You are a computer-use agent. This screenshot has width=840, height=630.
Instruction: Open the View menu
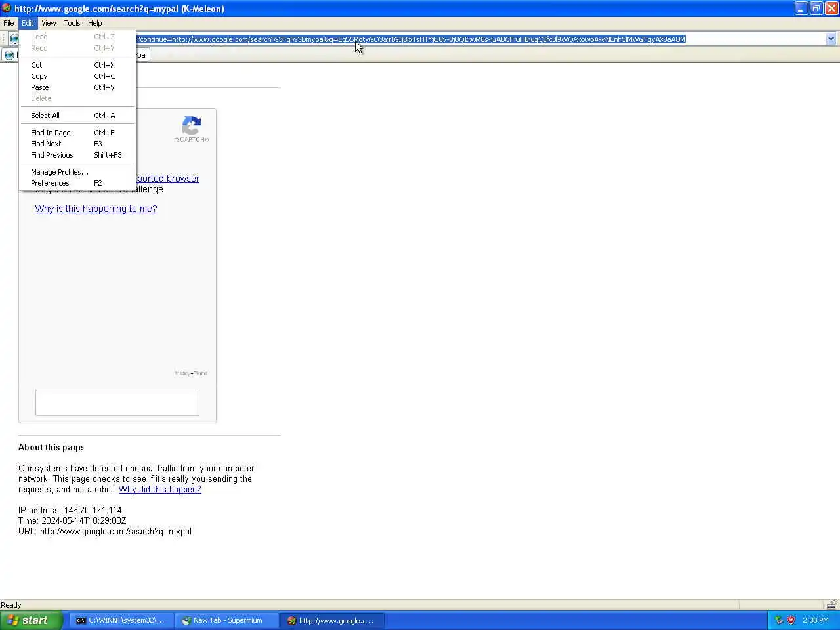[x=49, y=23]
